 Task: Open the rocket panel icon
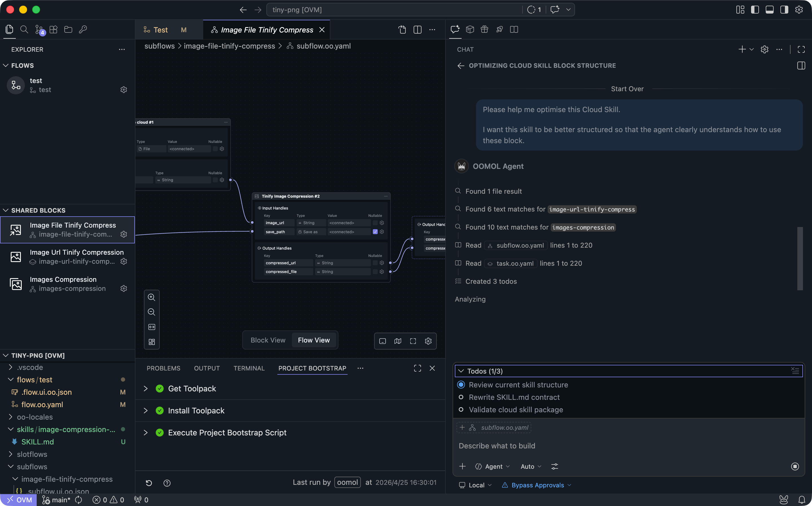pyautogui.click(x=499, y=29)
